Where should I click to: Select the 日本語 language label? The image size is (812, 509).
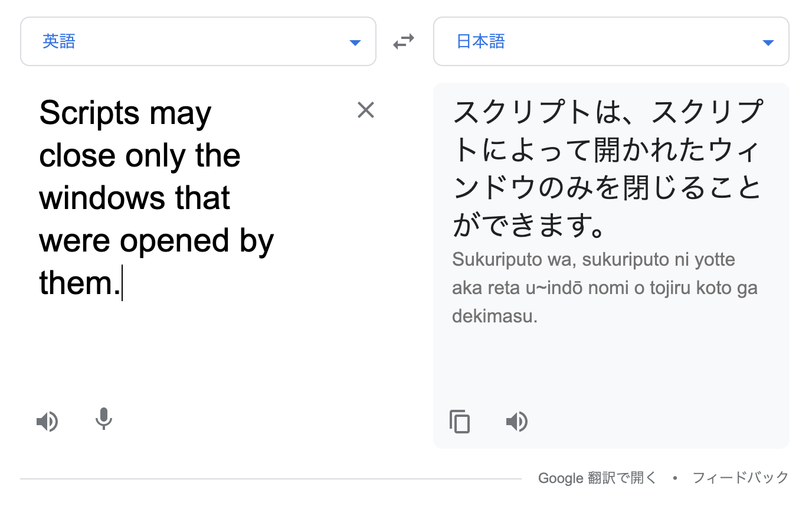click(x=481, y=41)
